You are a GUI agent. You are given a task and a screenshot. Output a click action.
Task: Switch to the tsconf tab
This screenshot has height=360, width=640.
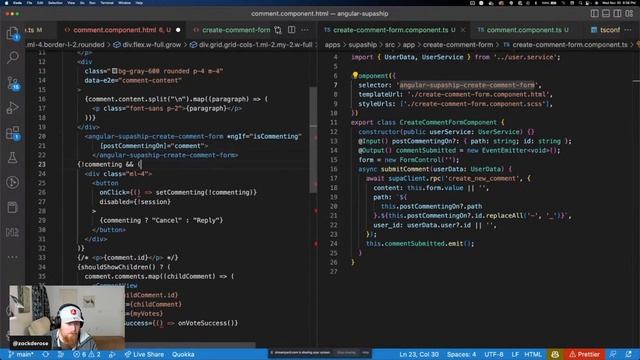[x=606, y=30]
